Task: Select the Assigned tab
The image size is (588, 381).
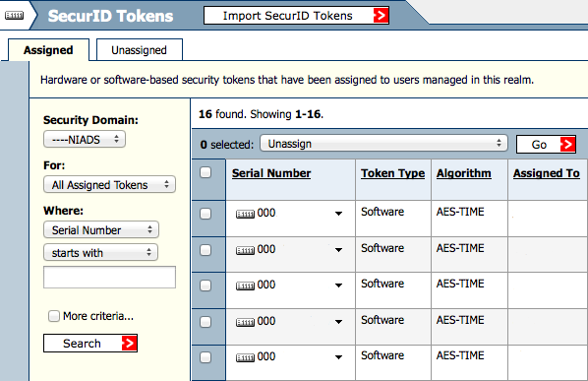Action: 48,50
